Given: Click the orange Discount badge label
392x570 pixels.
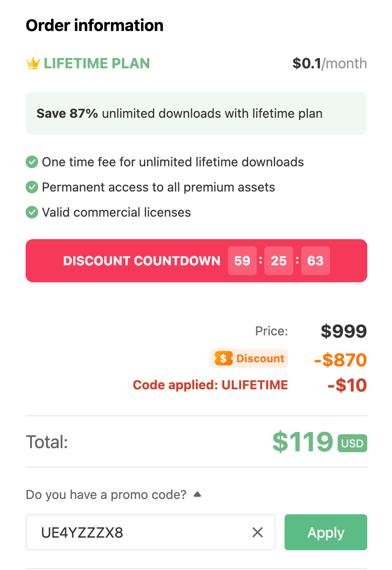Looking at the screenshot, I should coord(260,359).
